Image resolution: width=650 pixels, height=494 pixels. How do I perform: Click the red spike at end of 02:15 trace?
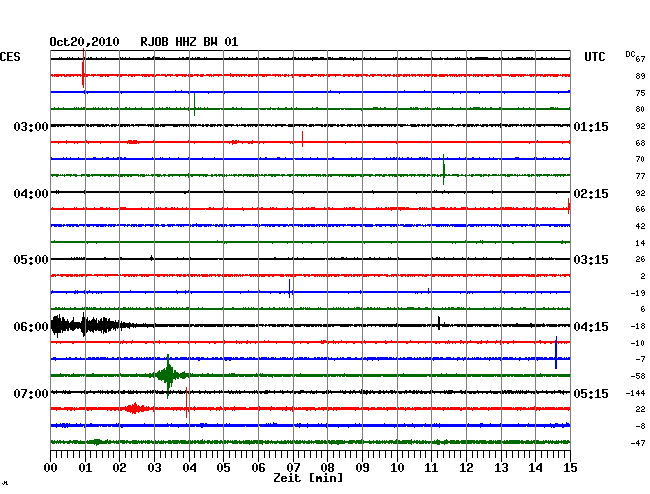pos(568,206)
